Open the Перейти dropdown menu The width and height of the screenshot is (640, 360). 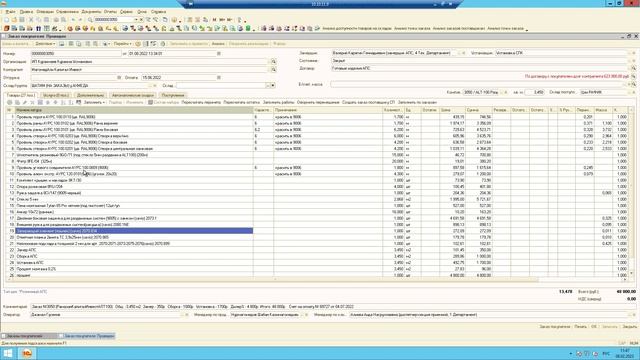point(122,44)
